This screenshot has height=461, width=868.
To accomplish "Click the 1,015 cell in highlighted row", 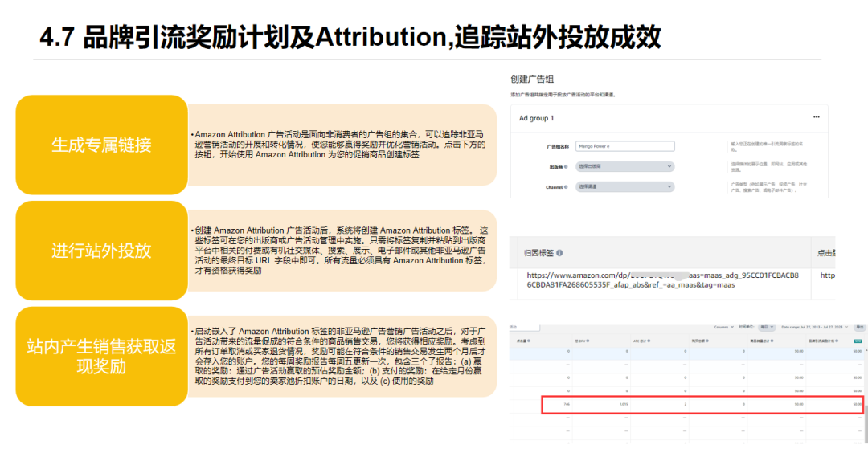I will click(624, 404).
